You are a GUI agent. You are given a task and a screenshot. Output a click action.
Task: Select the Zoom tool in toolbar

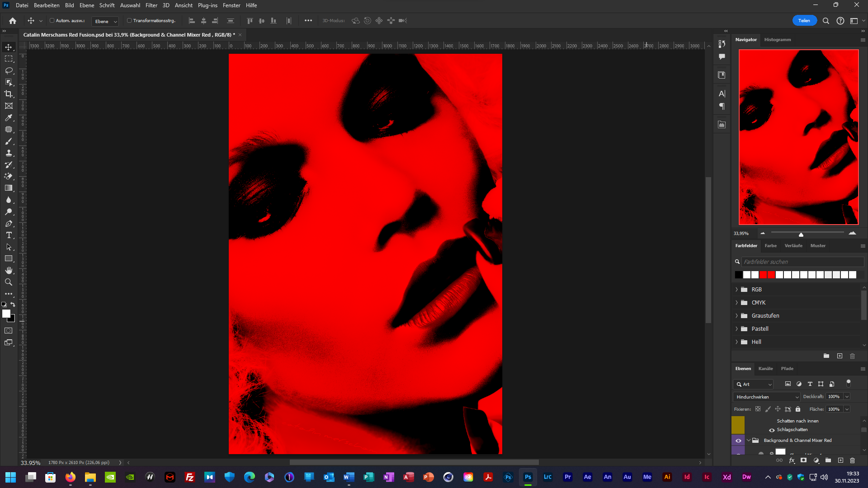click(x=9, y=282)
